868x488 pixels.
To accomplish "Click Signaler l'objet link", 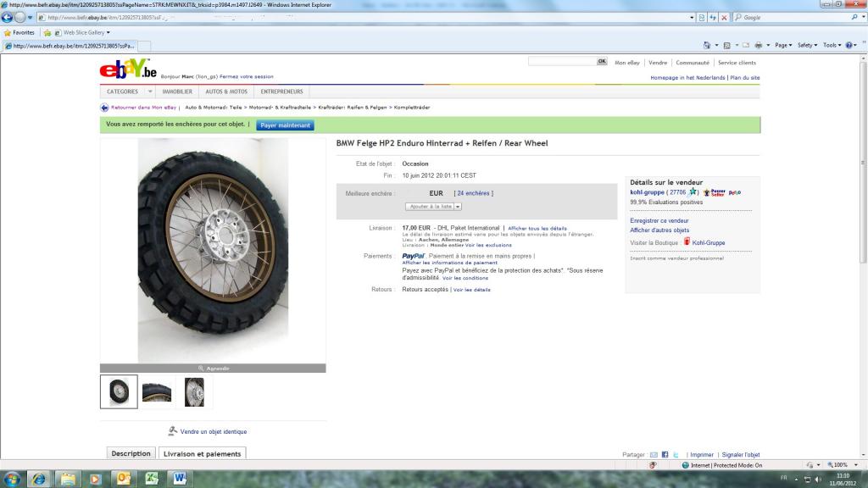I will point(740,455).
